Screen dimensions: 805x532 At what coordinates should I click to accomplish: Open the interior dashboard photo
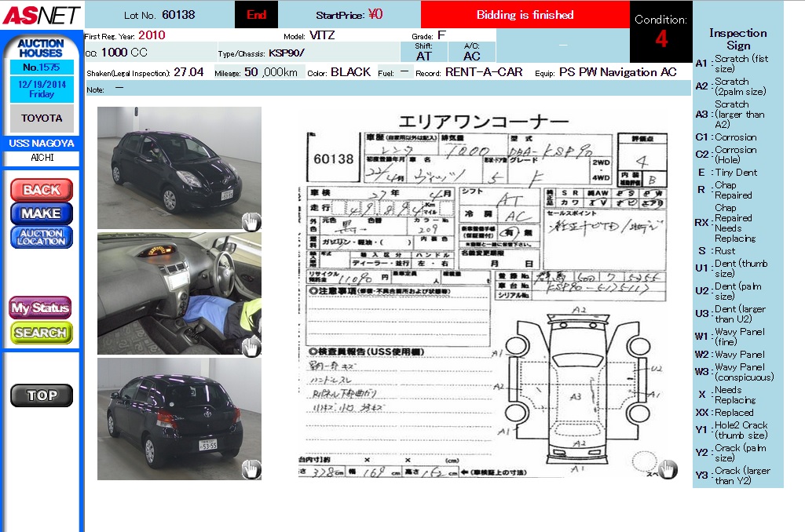179,293
